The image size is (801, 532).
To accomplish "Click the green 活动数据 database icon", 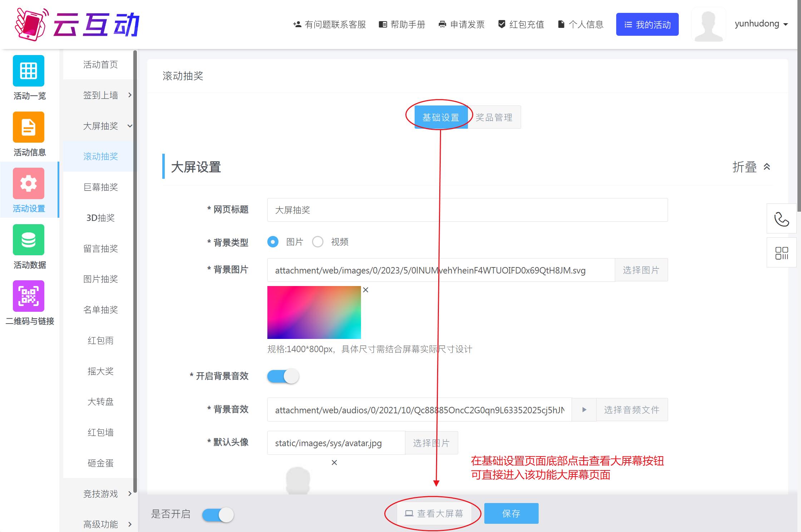I will (29, 240).
